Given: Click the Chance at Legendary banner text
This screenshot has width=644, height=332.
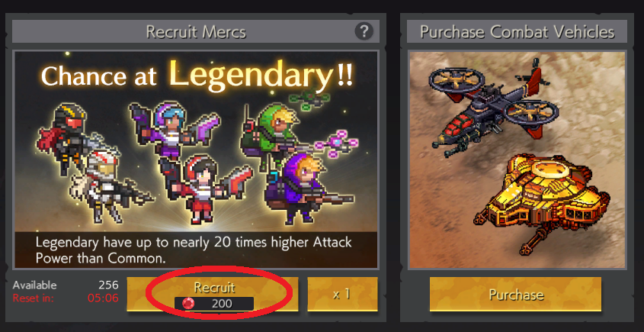Looking at the screenshot, I should [x=197, y=76].
